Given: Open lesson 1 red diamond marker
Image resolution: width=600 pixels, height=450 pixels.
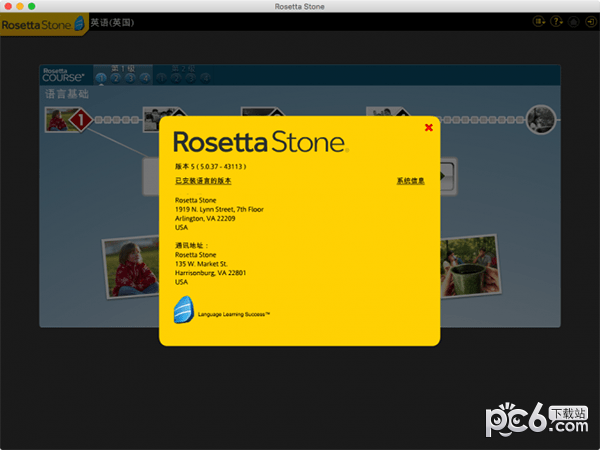Looking at the screenshot, I should [81, 120].
